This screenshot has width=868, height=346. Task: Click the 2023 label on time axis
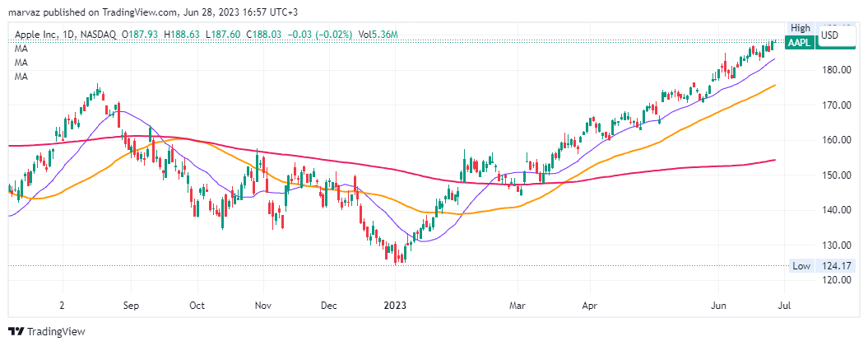(x=395, y=306)
